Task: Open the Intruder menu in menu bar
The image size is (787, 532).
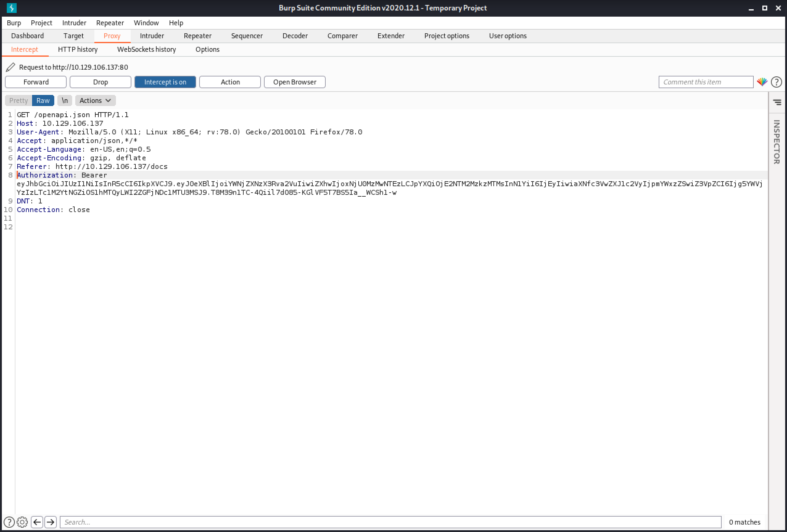Action: pyautogui.click(x=74, y=23)
